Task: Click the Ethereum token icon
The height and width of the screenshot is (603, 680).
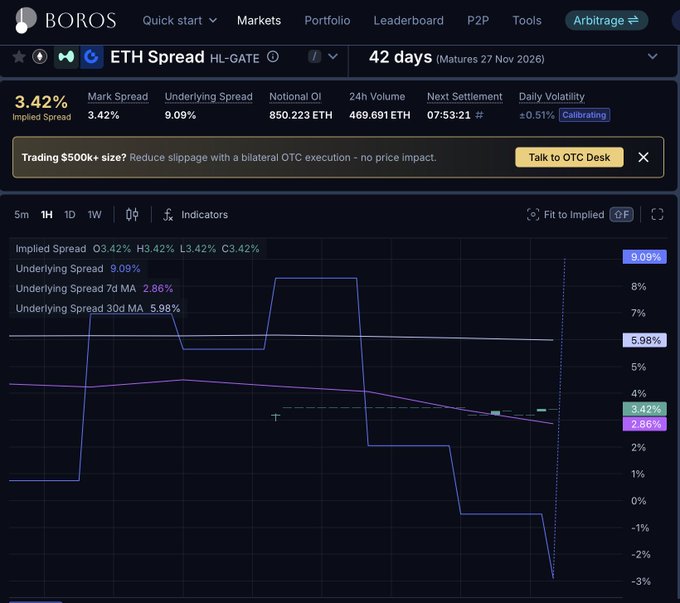Action: click(40, 56)
